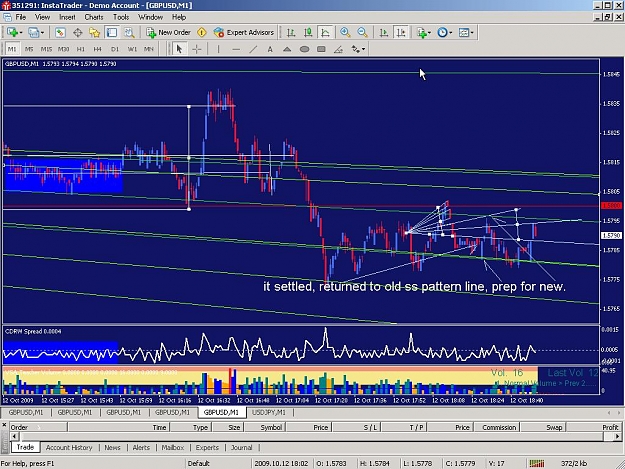Open the Indicators dropdown arrow

[x=429, y=33]
